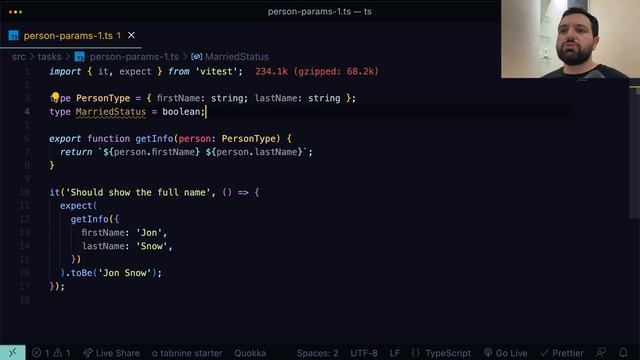
Task: Click the 'Jon Snow' expected string
Action: pyautogui.click(x=124, y=273)
